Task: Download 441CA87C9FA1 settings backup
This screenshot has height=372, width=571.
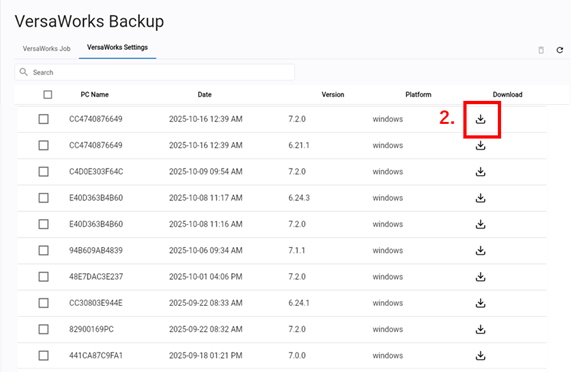Action: [480, 355]
